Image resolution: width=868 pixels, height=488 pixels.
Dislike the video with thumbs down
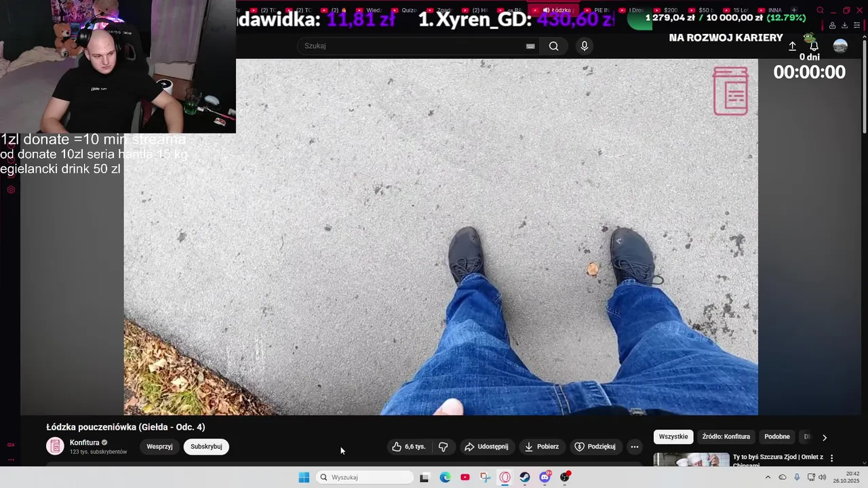coord(443,447)
